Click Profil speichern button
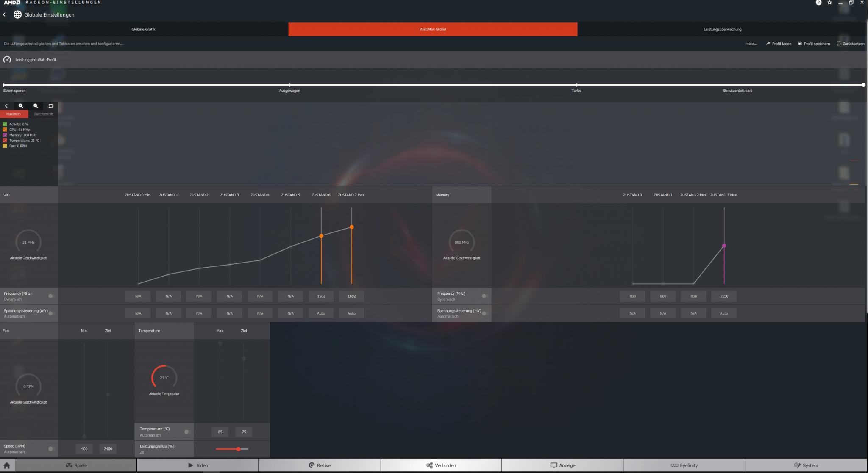Viewport: 868px width, 473px height. 814,44
